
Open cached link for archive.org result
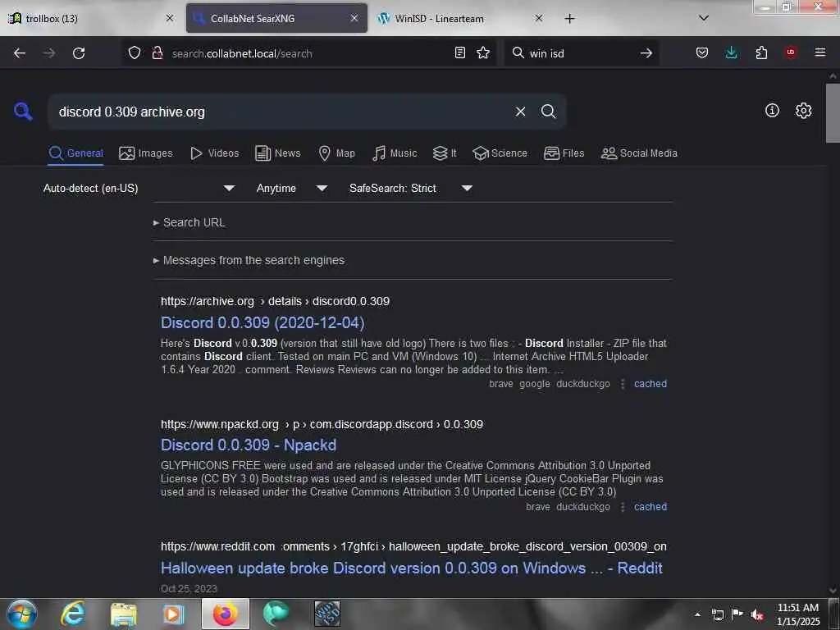pyautogui.click(x=651, y=384)
